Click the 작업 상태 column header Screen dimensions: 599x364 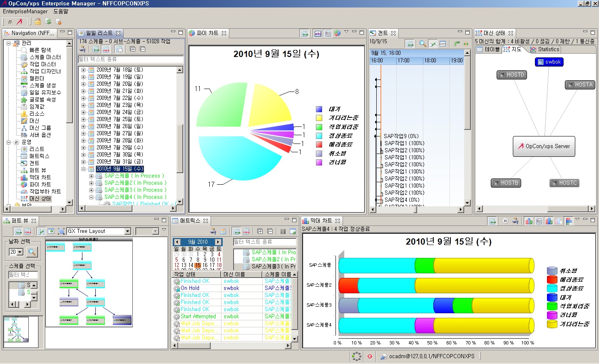pos(196,274)
